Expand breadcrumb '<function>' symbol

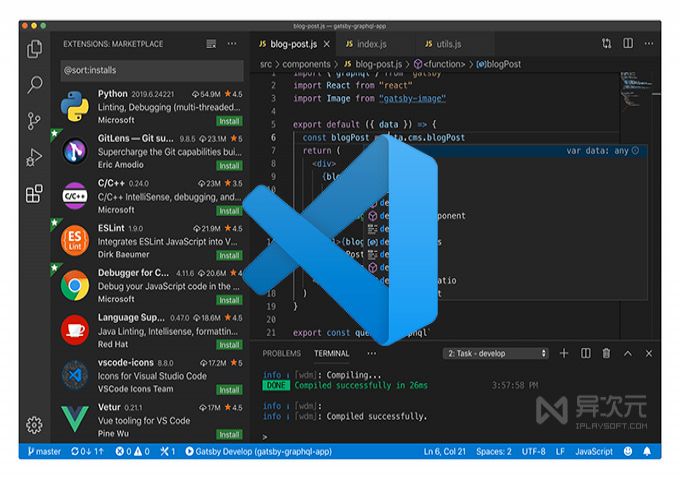[x=439, y=64]
